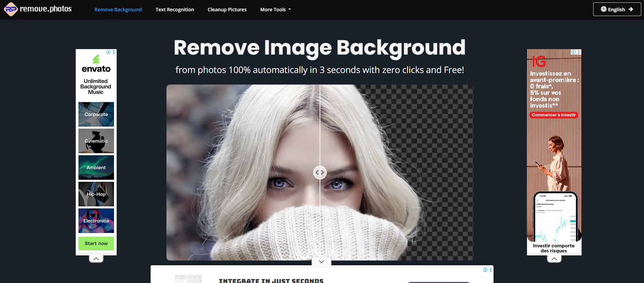The height and width of the screenshot is (283, 644).
Task: Click the green Envato leaf logo
Action: click(x=96, y=60)
